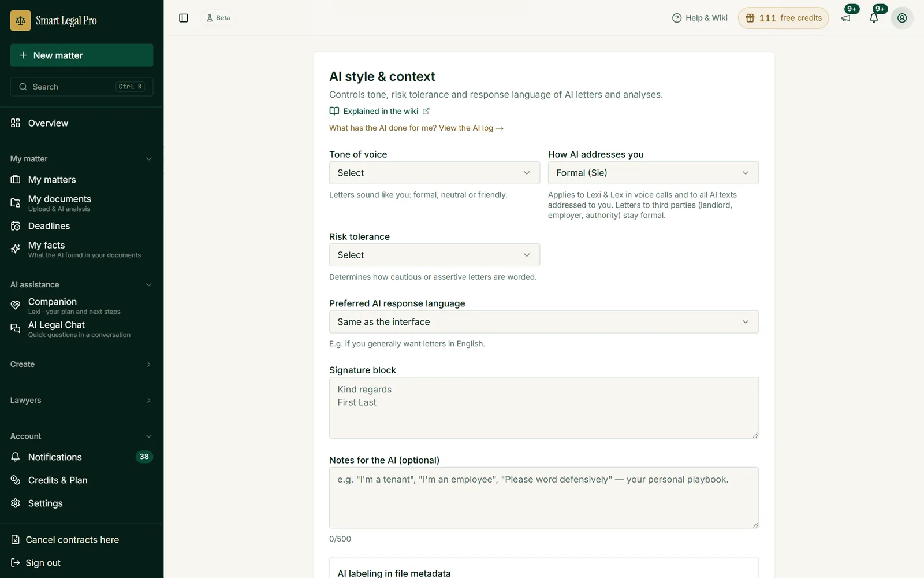
Task: Click the Smart Legal Pro scales logo
Action: (x=21, y=21)
